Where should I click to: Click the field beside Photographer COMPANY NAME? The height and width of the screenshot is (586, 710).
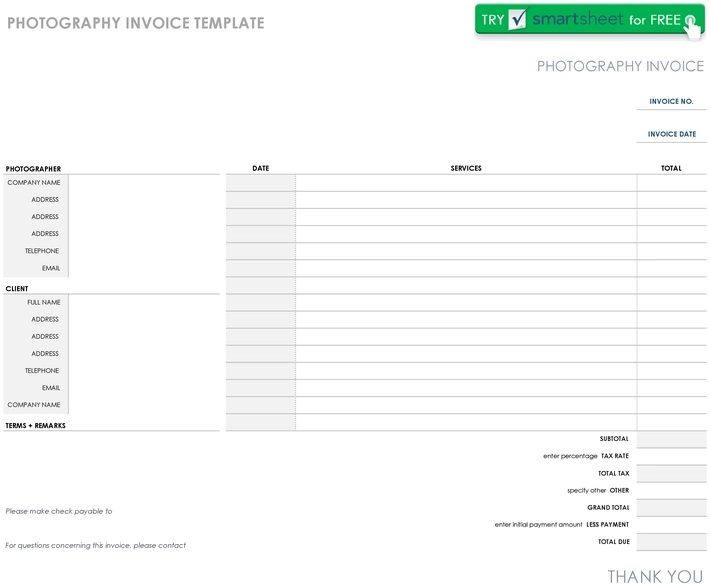144,183
